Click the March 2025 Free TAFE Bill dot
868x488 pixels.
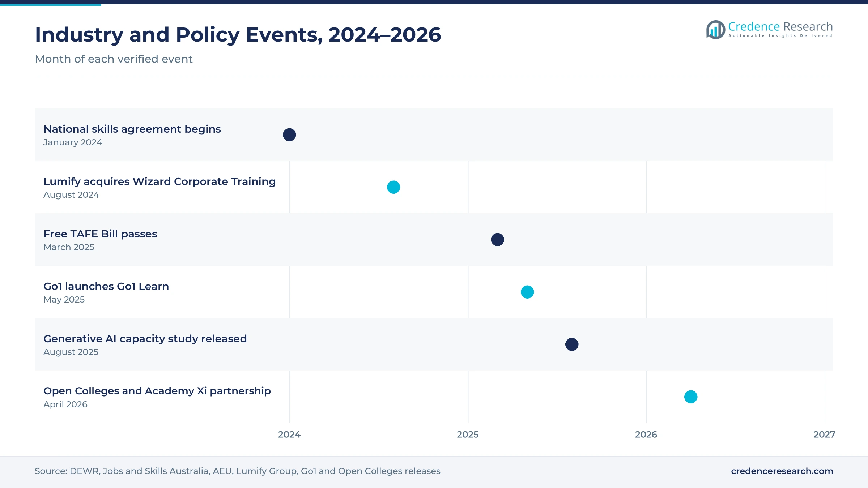497,240
